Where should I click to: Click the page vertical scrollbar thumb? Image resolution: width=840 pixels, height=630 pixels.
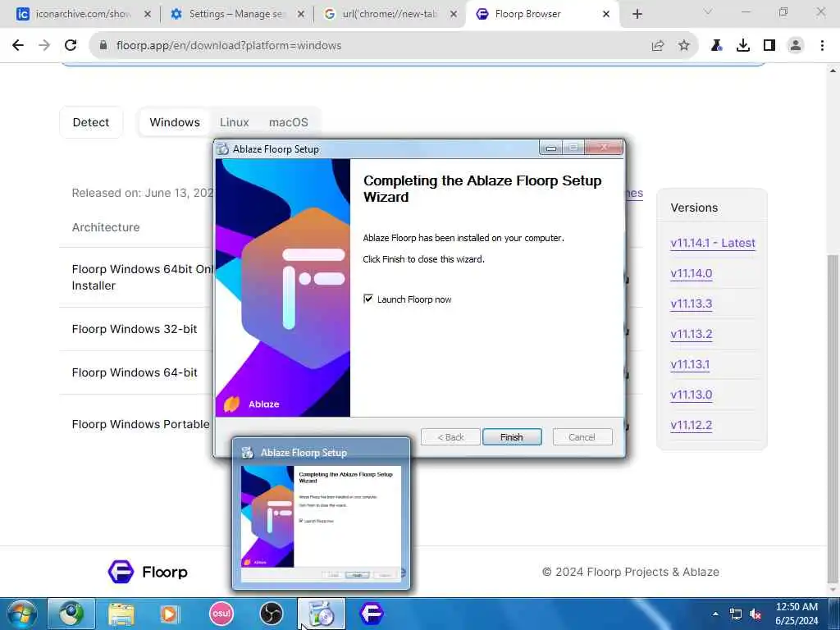(832, 418)
